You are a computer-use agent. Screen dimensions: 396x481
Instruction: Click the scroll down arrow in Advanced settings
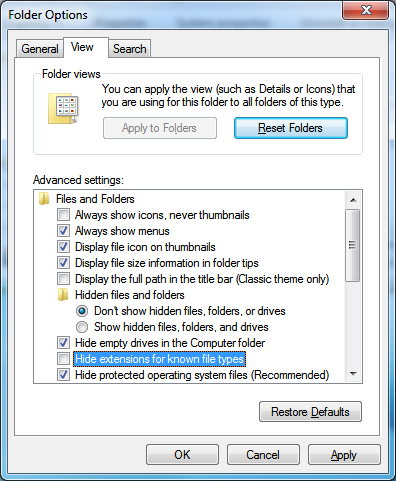[x=353, y=374]
